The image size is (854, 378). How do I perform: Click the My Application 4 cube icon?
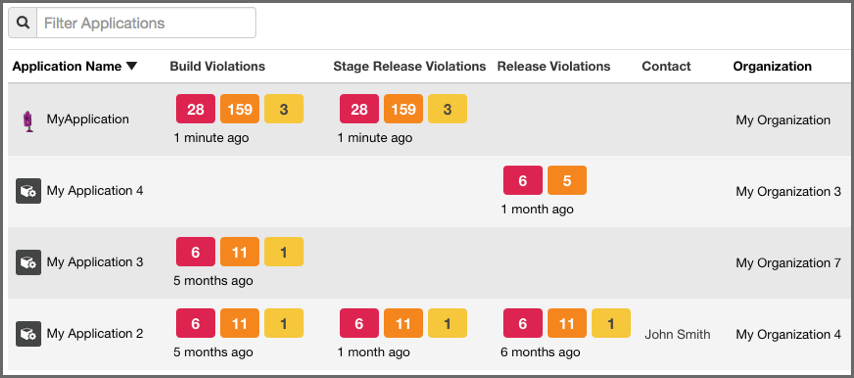coord(28,191)
